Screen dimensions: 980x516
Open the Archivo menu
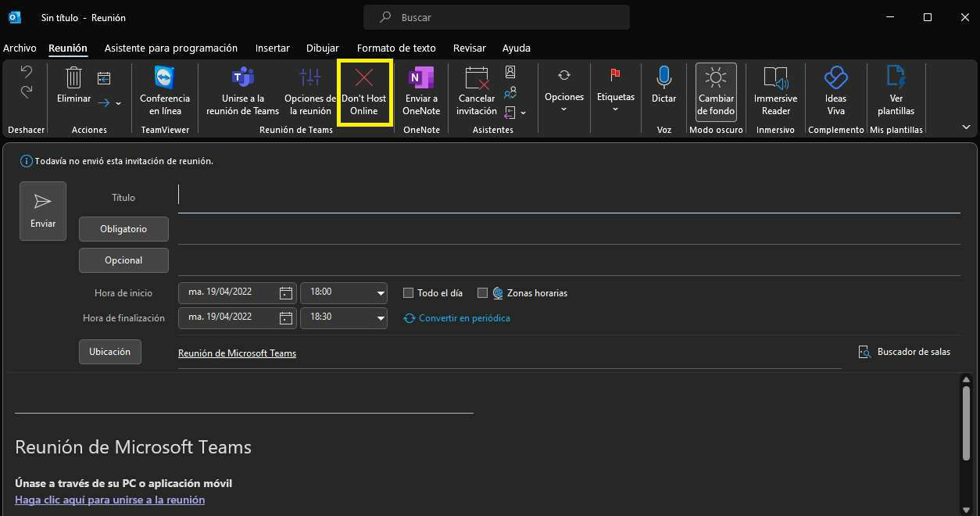pyautogui.click(x=20, y=48)
